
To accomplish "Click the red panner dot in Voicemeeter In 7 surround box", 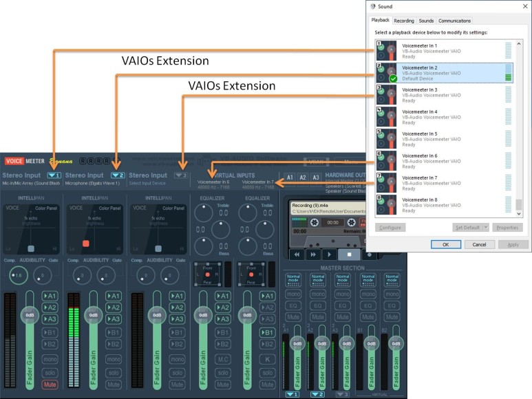I will tap(251, 274).
